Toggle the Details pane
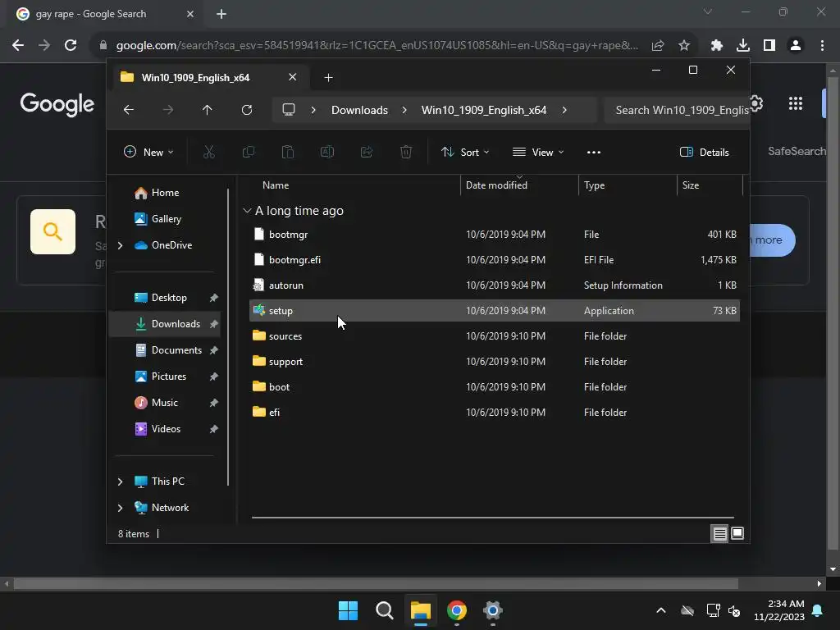 pyautogui.click(x=705, y=152)
